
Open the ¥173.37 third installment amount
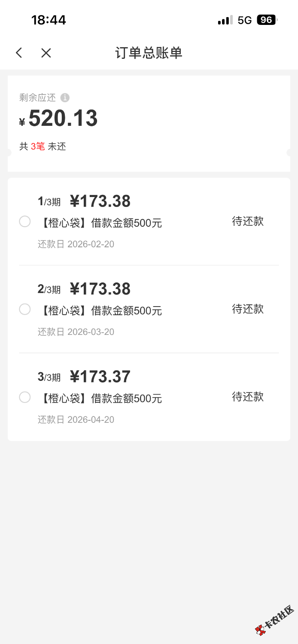click(100, 377)
